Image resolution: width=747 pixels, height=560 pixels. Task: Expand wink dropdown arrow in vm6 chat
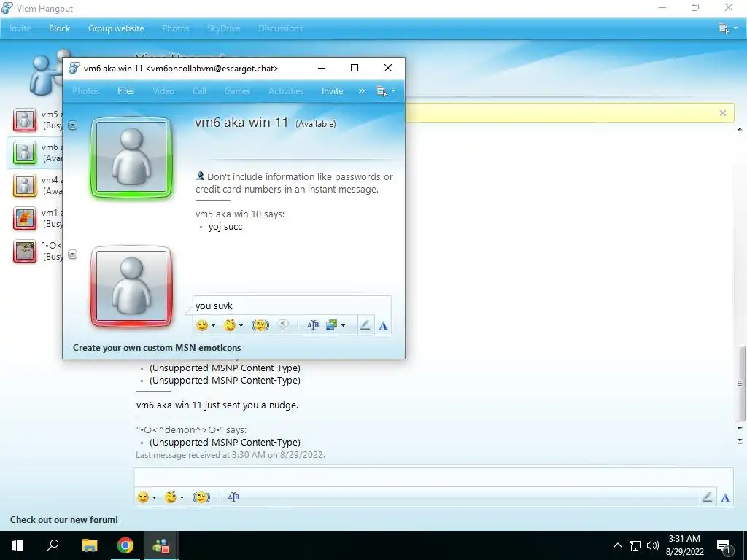tap(241, 326)
